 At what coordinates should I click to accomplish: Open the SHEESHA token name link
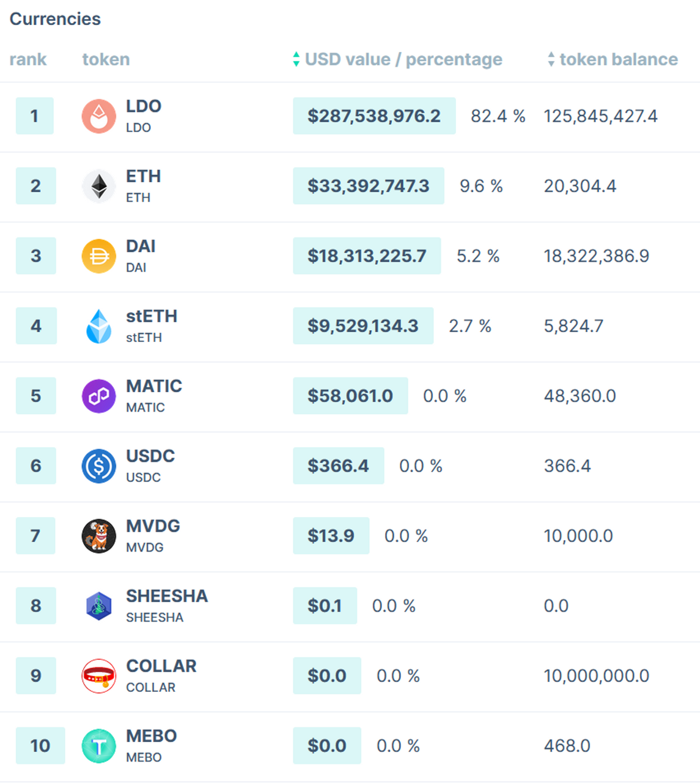166,596
